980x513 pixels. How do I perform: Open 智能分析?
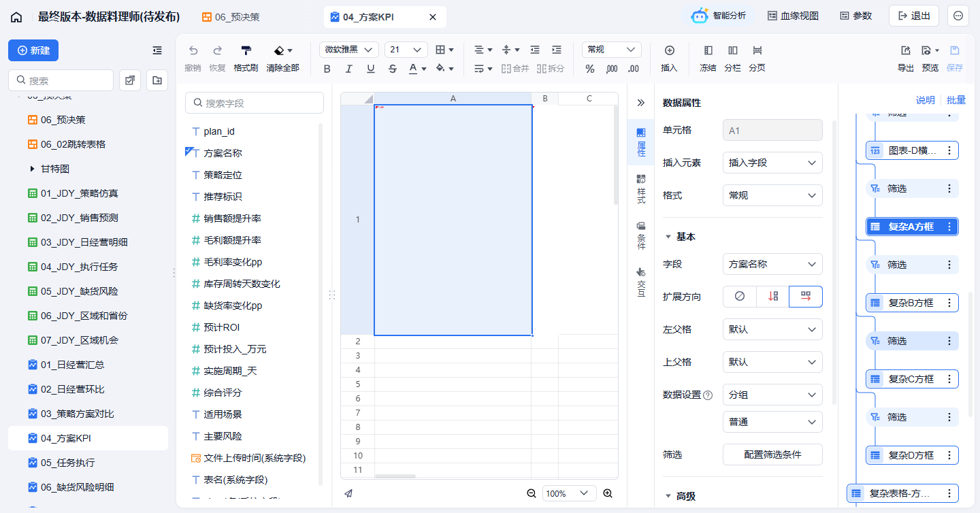719,16
